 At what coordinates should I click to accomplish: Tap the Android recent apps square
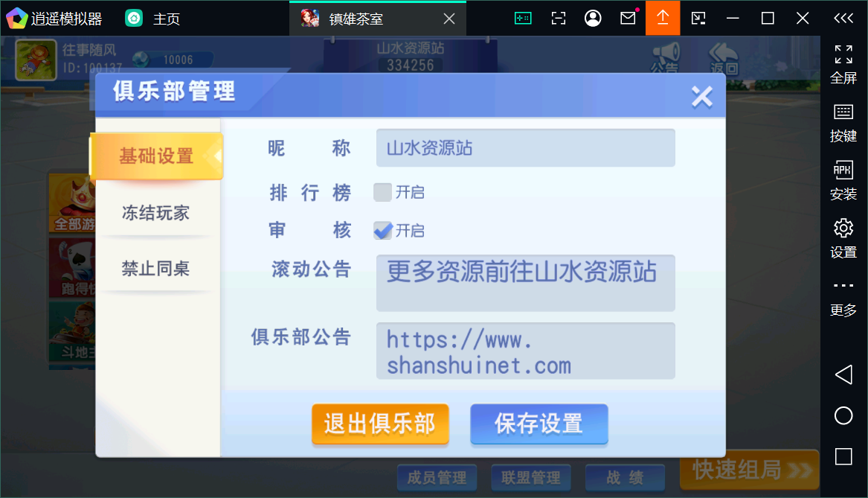(x=843, y=456)
